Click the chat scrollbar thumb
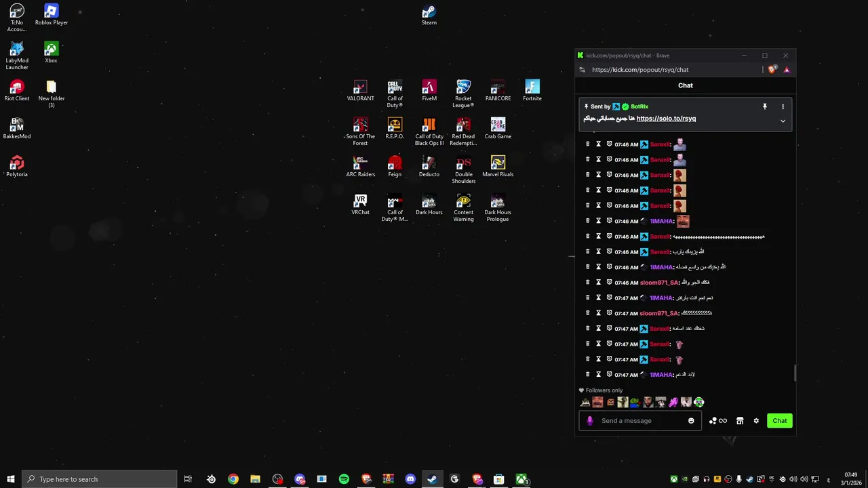868x488 pixels. pyautogui.click(x=795, y=373)
